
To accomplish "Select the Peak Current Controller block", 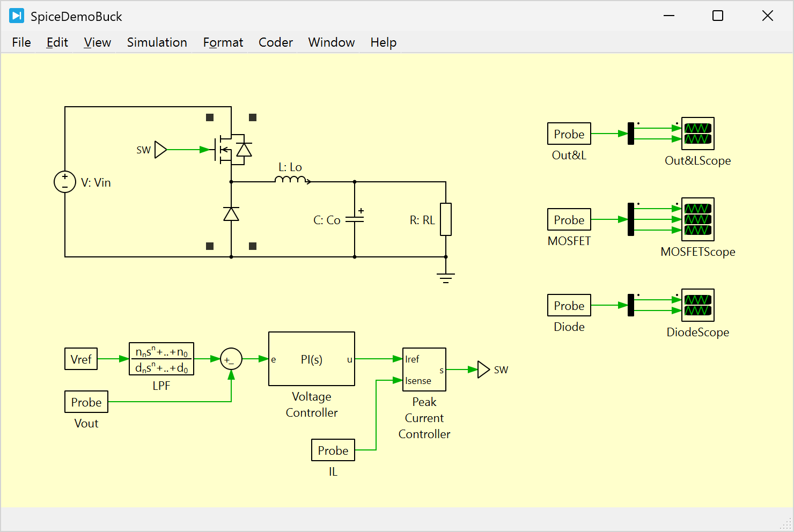I will (424, 370).
